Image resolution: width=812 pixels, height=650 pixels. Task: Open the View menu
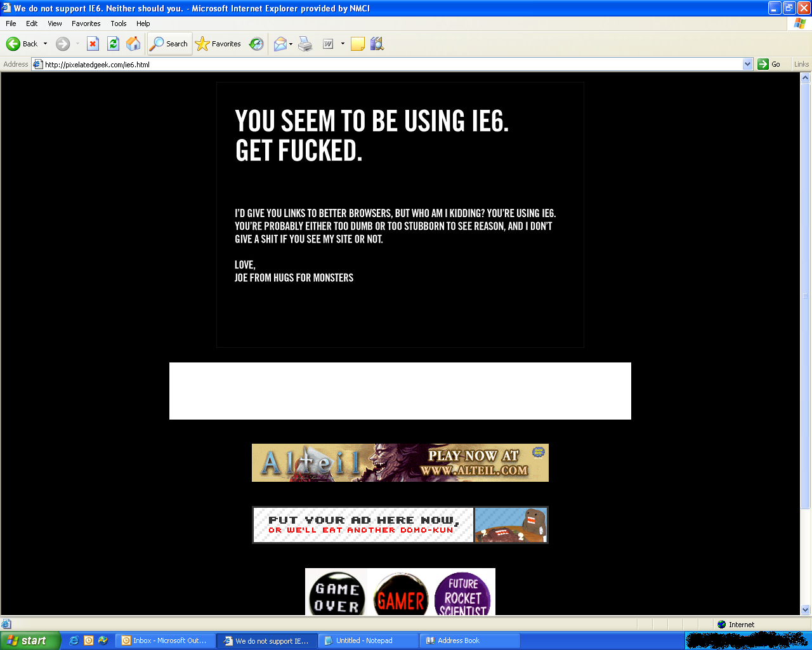[55, 23]
